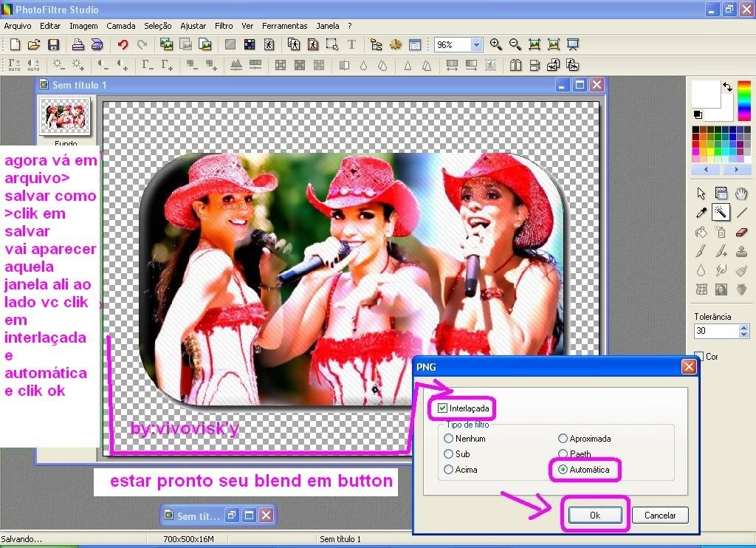
Task: Open the Filtro menu
Action: (x=224, y=26)
